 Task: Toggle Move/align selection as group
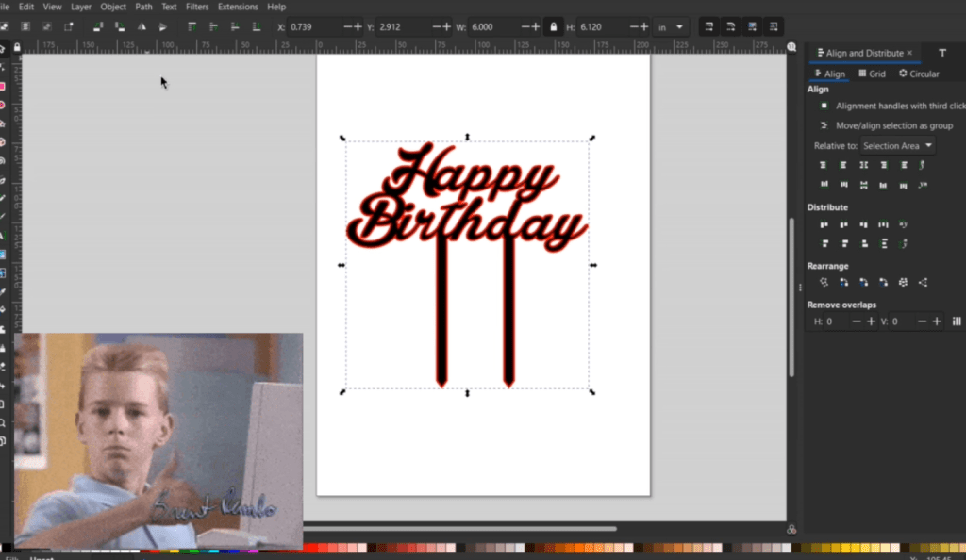coord(824,125)
